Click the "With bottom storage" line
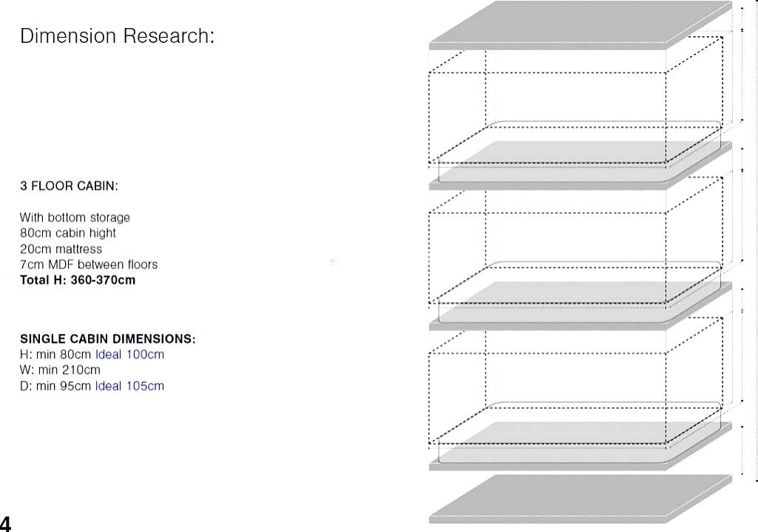This screenshot has width=758, height=532. (x=75, y=217)
